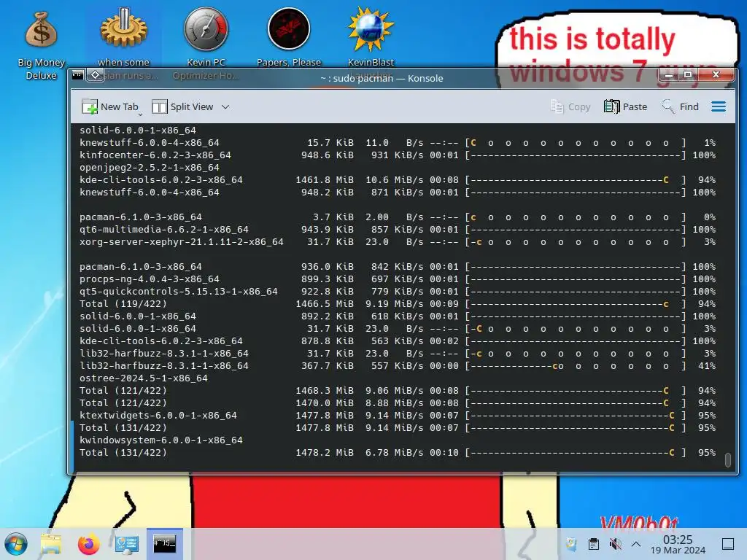Click the text 'xorg-server-xephyr-21.1.11-2-x86_64'
Viewport: 747px width, 560px height.
pyautogui.click(x=182, y=242)
